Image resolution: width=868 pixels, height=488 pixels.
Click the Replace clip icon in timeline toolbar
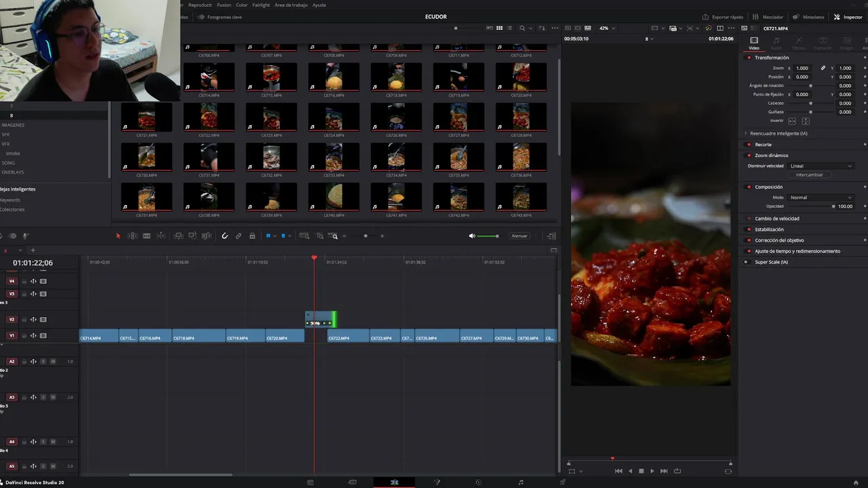point(207,236)
